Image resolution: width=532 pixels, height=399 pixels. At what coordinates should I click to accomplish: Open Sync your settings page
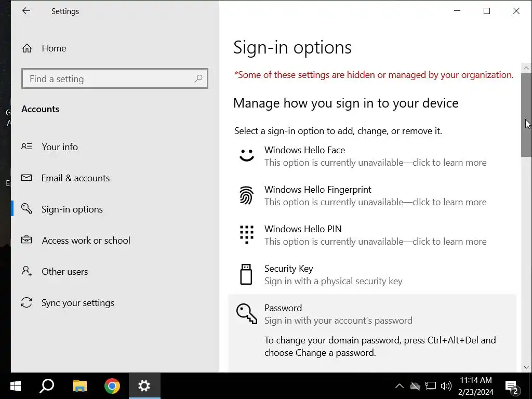pyautogui.click(x=115, y=303)
